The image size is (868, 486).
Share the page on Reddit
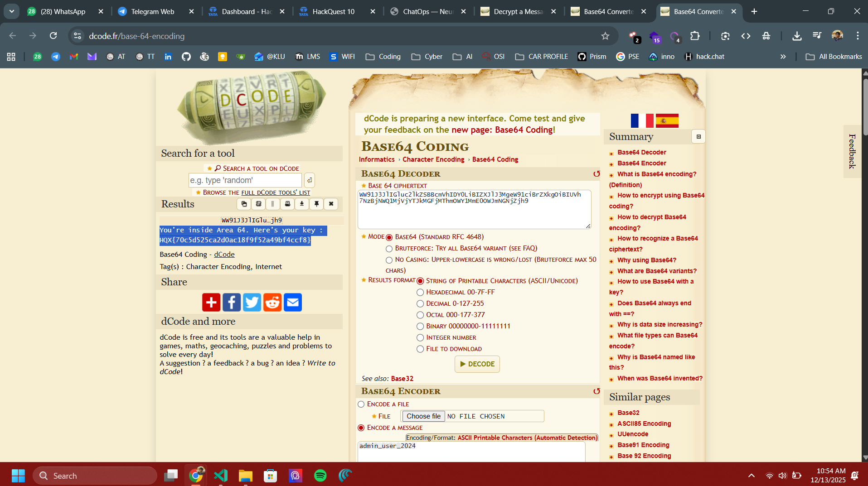(272, 302)
